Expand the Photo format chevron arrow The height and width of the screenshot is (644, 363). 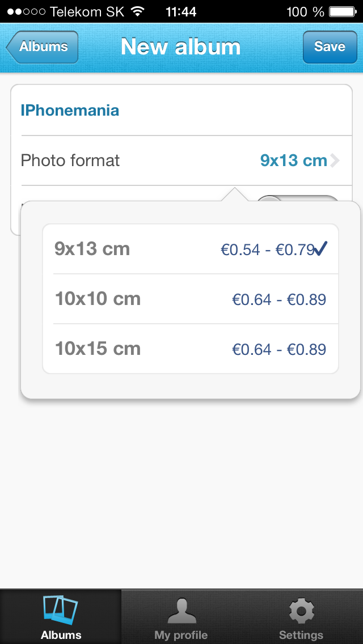click(x=335, y=161)
